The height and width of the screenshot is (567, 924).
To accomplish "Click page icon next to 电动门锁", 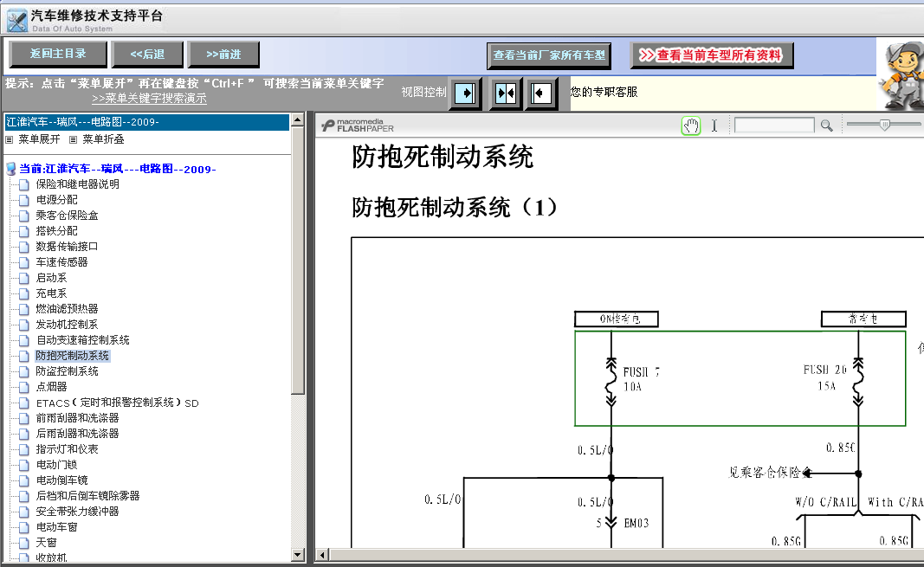I will (x=23, y=465).
